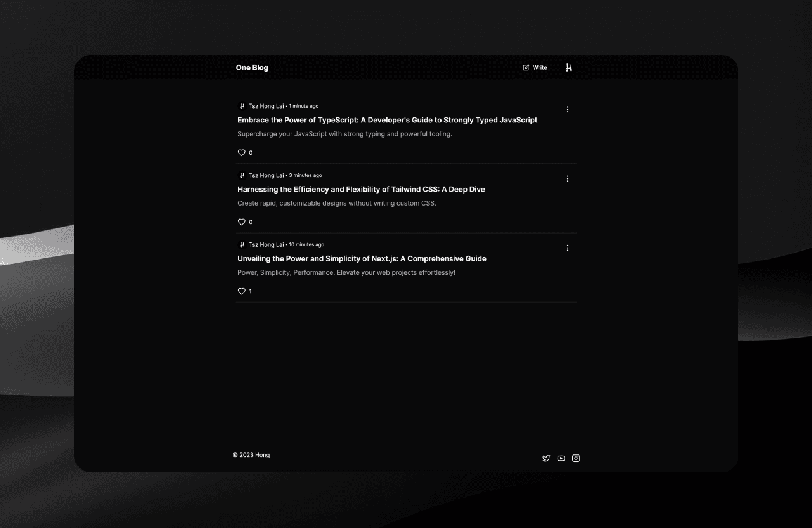812x528 pixels.
Task: Click the Twitter icon in footer
Action: tap(546, 458)
